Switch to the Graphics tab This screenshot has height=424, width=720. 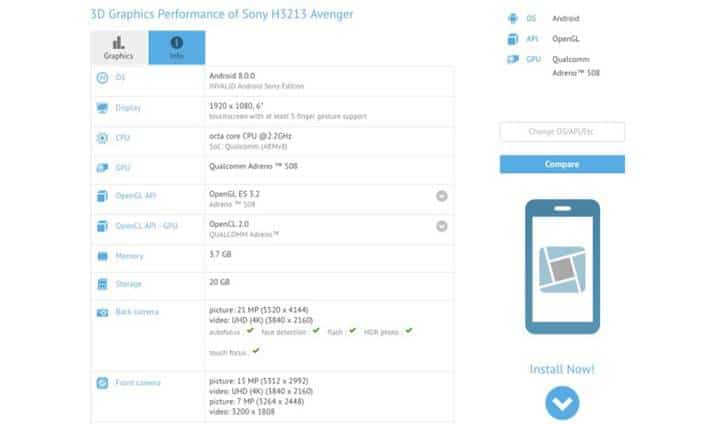[x=119, y=48]
